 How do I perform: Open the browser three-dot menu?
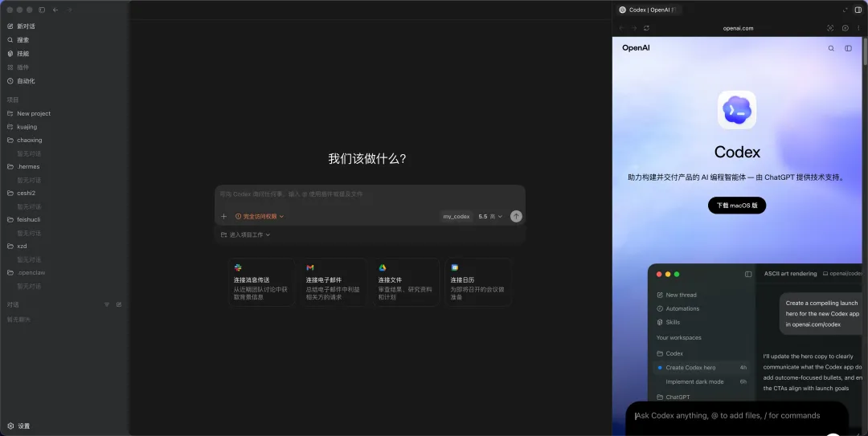858,28
